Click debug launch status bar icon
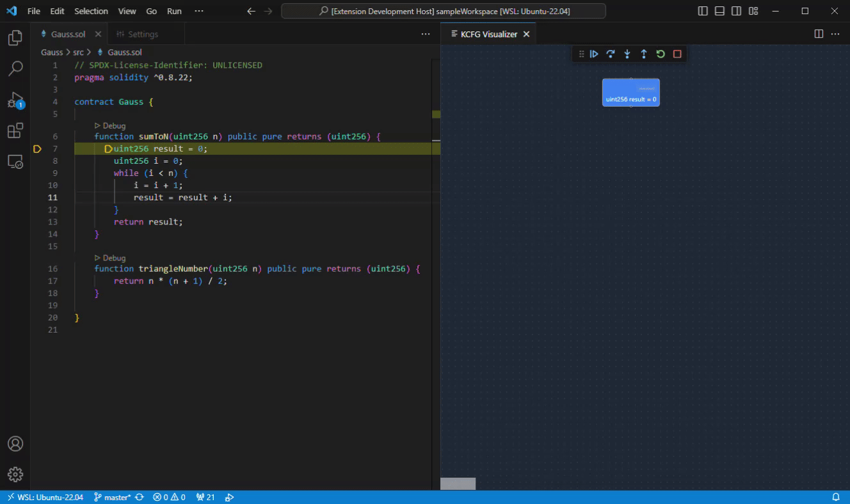Viewport: 850px width, 504px height. pyautogui.click(x=230, y=497)
